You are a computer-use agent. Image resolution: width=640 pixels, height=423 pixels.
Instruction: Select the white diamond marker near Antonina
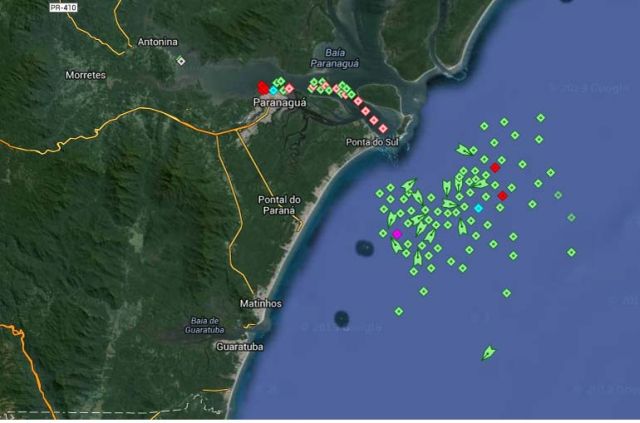click(181, 61)
